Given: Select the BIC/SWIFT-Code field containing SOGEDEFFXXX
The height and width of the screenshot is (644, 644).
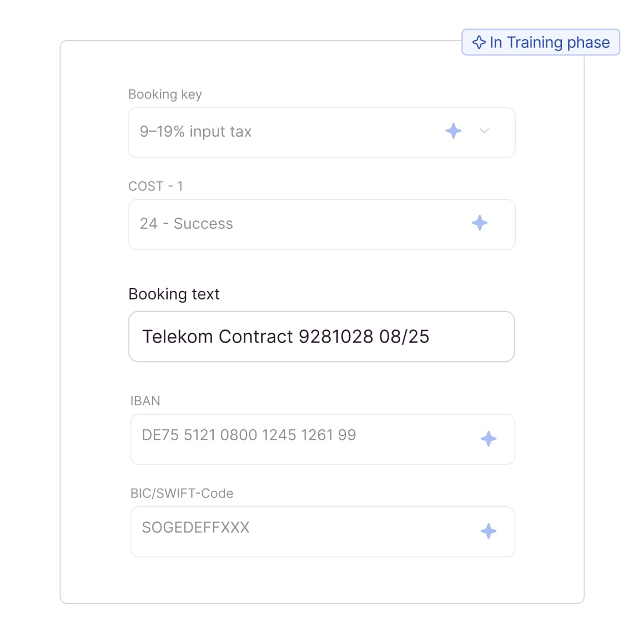Looking at the screenshot, I should pos(300,531).
